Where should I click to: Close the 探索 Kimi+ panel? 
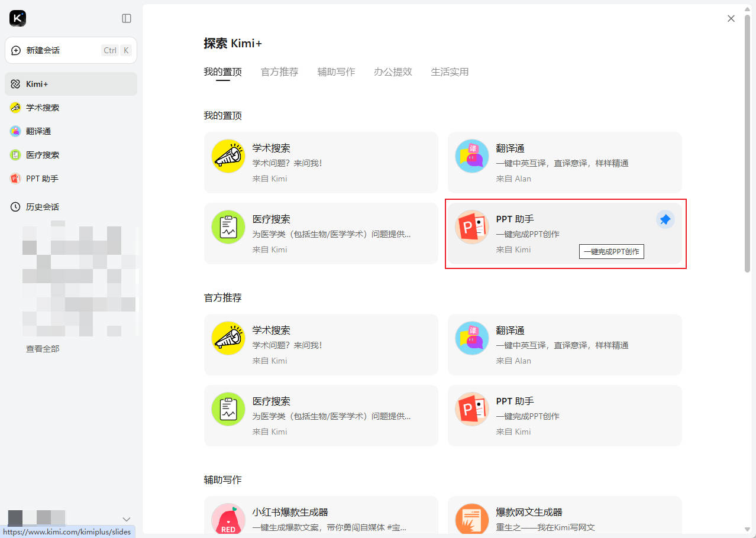(x=731, y=18)
